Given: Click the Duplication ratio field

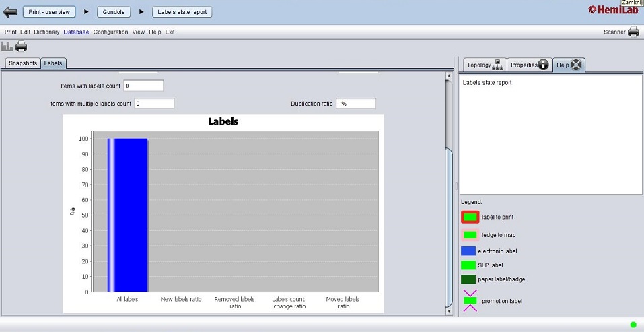Looking at the screenshot, I should 356,104.
